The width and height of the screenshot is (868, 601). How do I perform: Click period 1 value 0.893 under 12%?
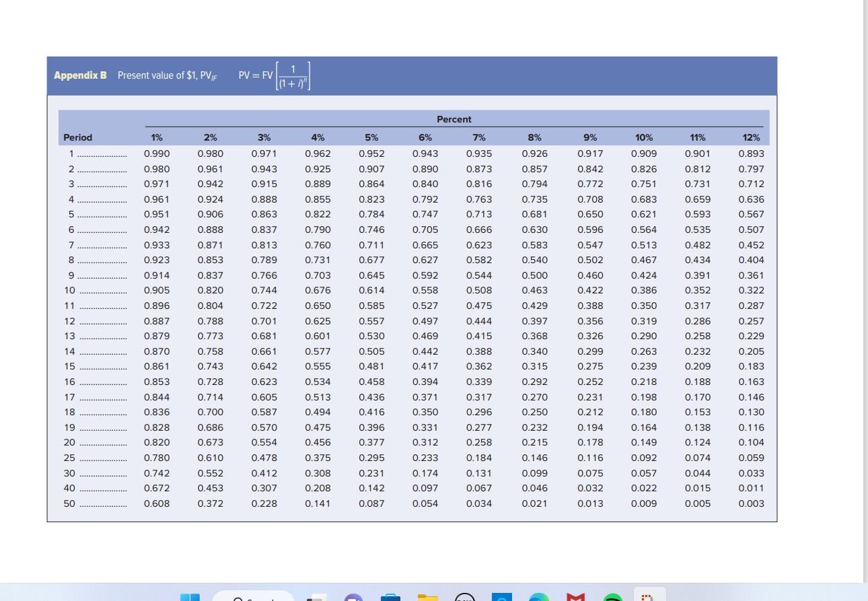[751, 153]
